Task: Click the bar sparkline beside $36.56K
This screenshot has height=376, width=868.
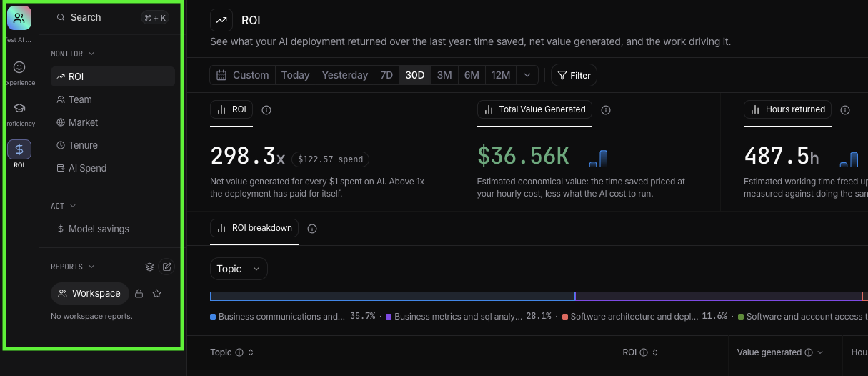Action: point(593,158)
